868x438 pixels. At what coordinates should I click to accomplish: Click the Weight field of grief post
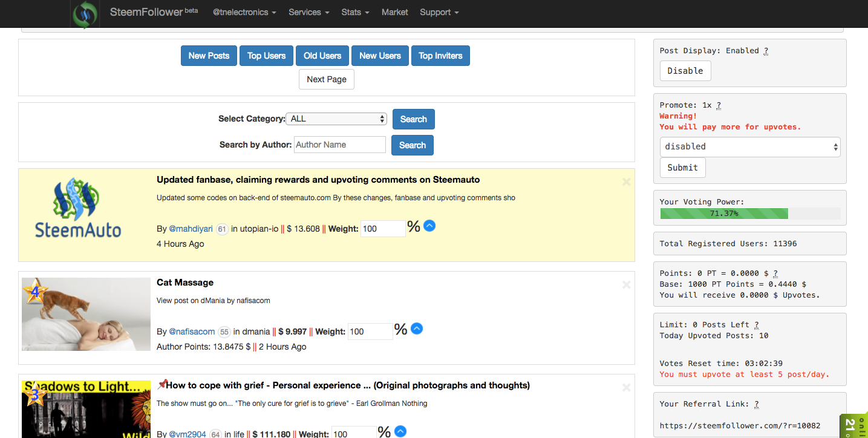tap(353, 433)
